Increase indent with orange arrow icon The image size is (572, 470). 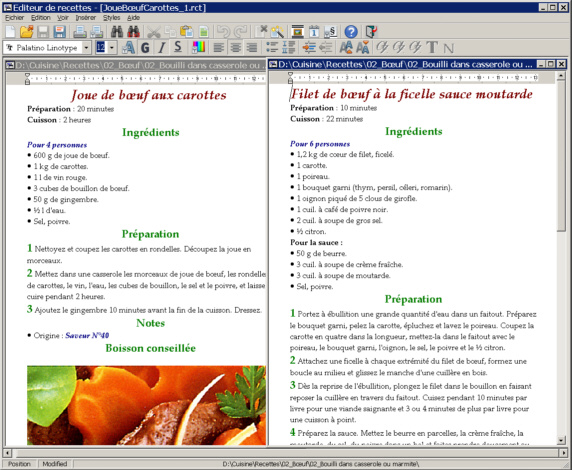(x=309, y=47)
